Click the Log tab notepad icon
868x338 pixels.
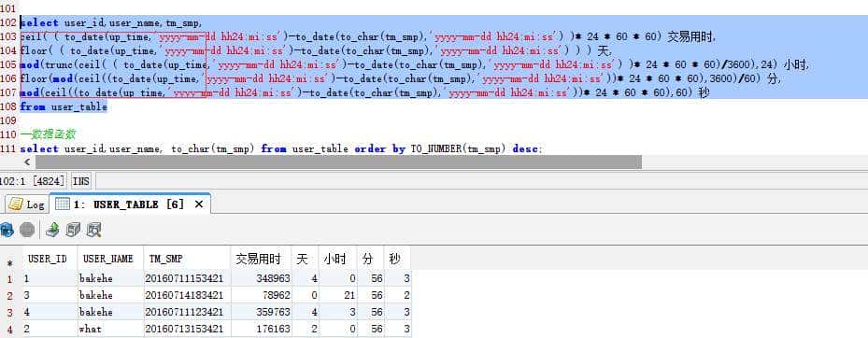click(16, 204)
